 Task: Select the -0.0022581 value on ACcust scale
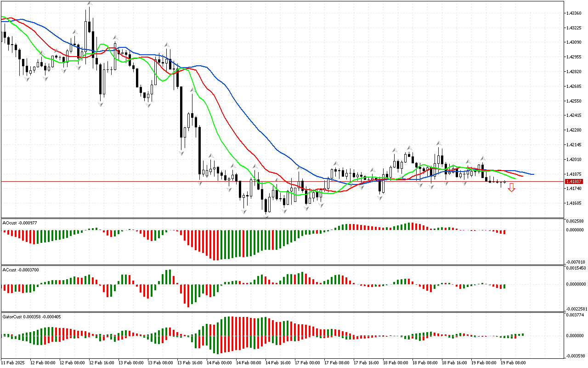(576, 308)
